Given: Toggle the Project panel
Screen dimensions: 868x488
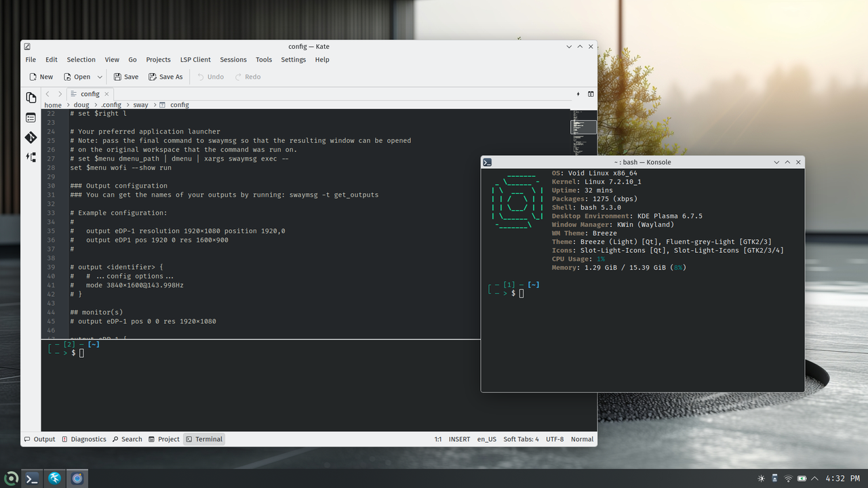Looking at the screenshot, I should (x=164, y=439).
